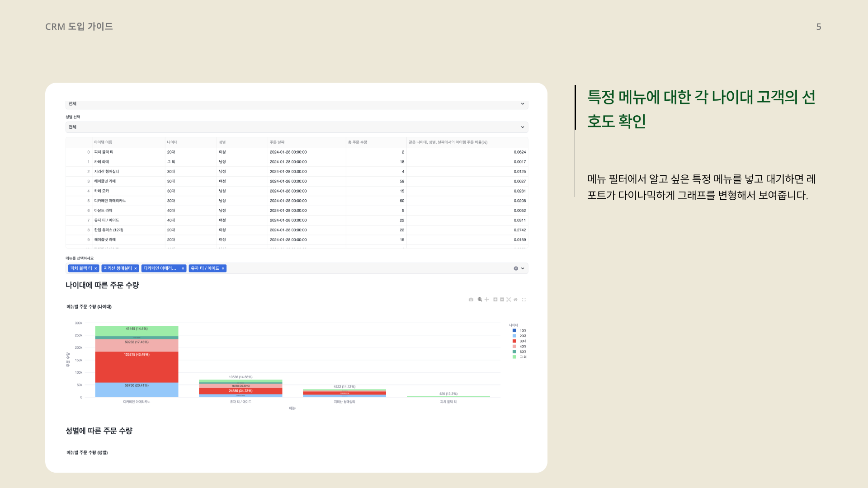The height and width of the screenshot is (488, 868).
Task: Click the red 30대 bar of 디카페인 아메리카노
Action: click(137, 368)
